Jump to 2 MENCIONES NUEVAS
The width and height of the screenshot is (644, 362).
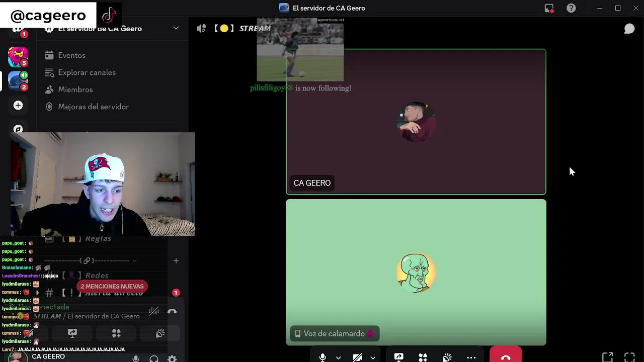[x=112, y=286]
